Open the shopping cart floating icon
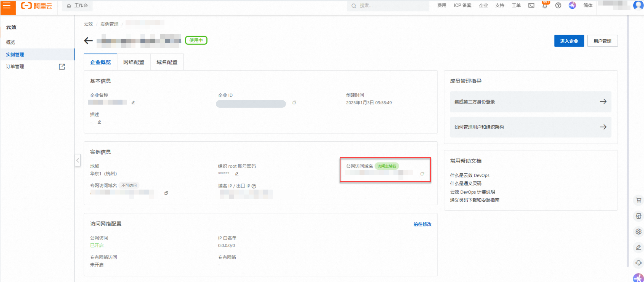This screenshot has width=644, height=282. tap(638, 200)
